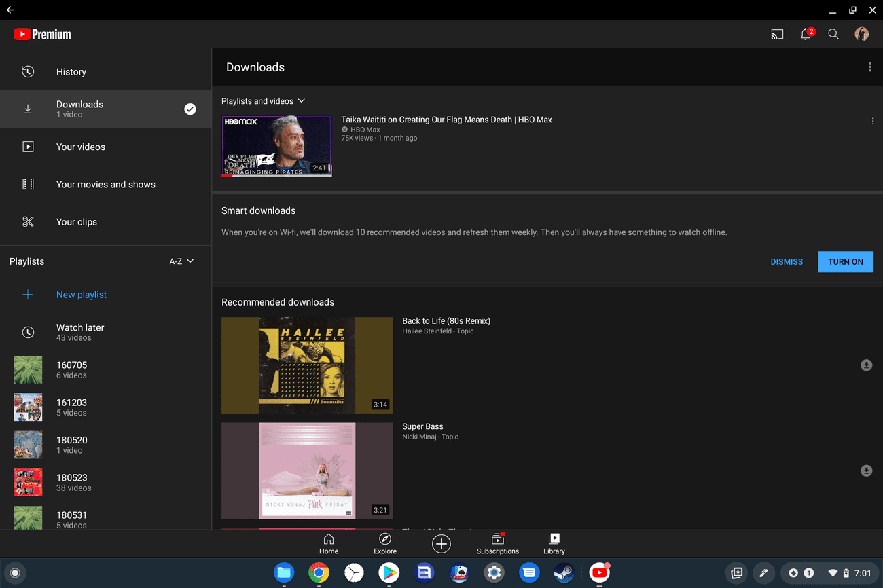Expand the Playlists and videos filter
883x588 pixels.
click(x=263, y=101)
